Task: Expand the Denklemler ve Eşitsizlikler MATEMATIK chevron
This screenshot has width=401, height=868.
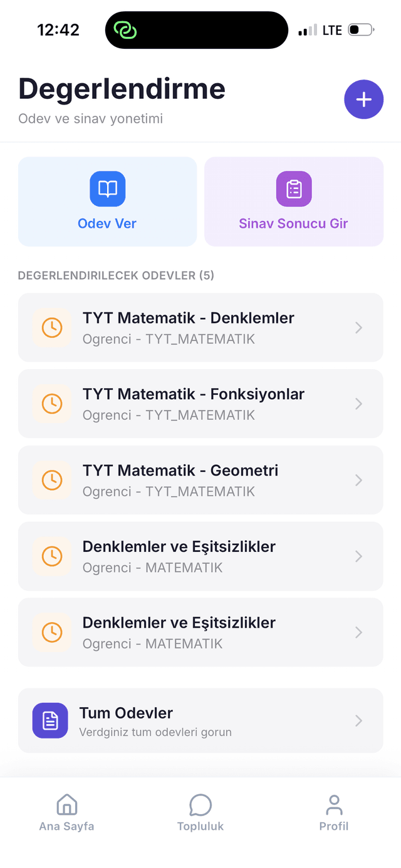Action: point(358,556)
